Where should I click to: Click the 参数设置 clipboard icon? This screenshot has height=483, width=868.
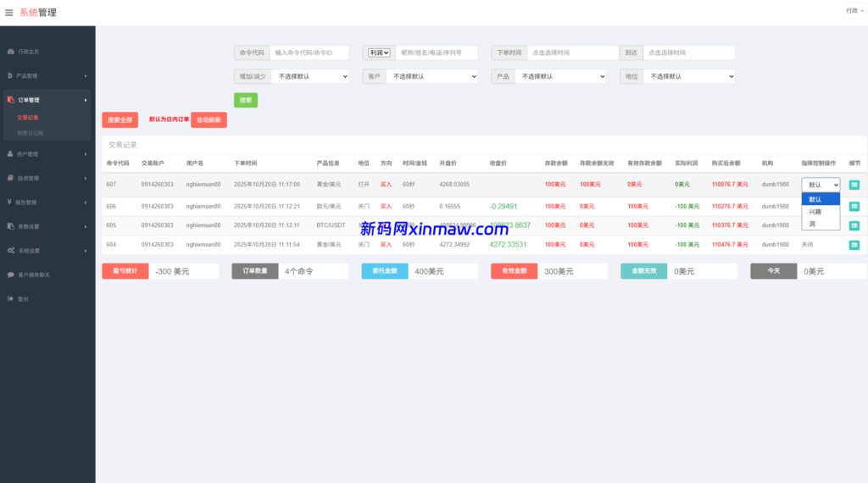point(10,226)
